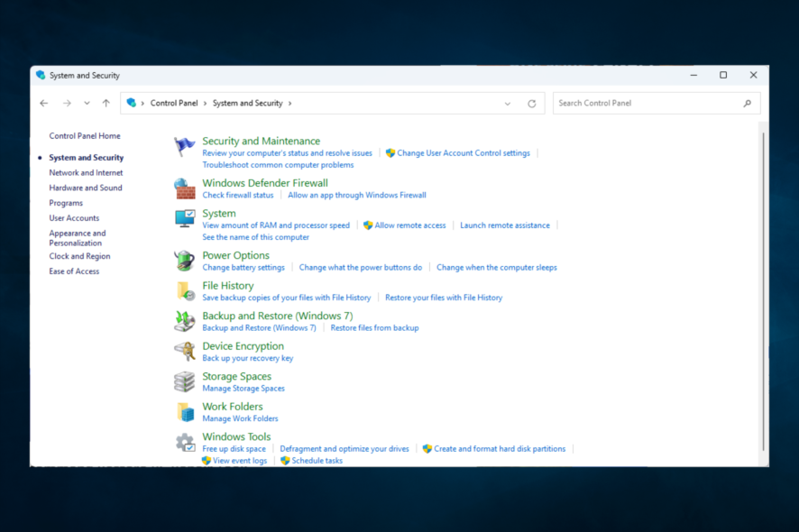Open Hardware and Sound category
The height and width of the screenshot is (532, 799).
tap(86, 188)
